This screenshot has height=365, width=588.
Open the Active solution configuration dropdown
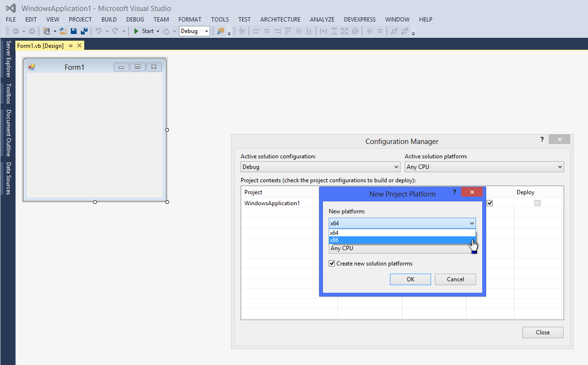[x=320, y=167]
